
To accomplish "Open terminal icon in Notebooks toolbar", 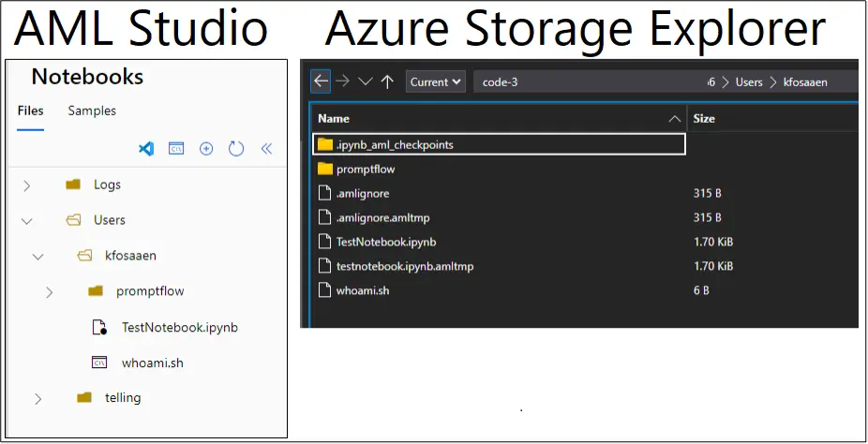I will [x=176, y=148].
